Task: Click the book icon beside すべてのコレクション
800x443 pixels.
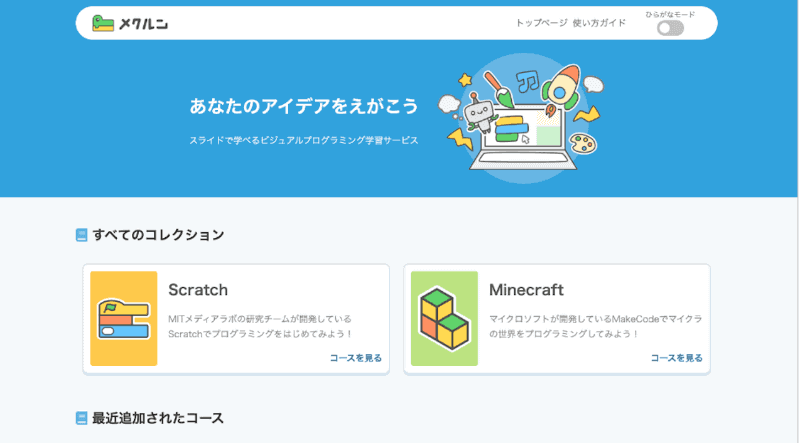Action: 82,235
